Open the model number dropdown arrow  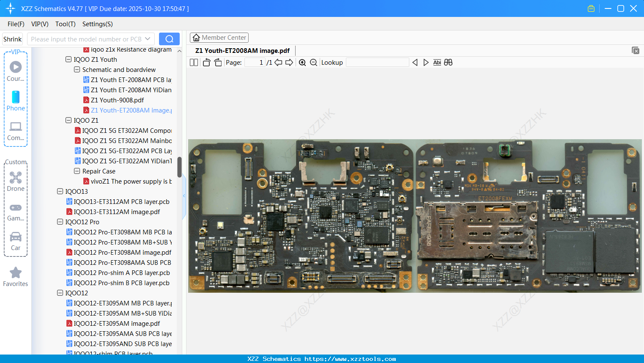coord(148,39)
